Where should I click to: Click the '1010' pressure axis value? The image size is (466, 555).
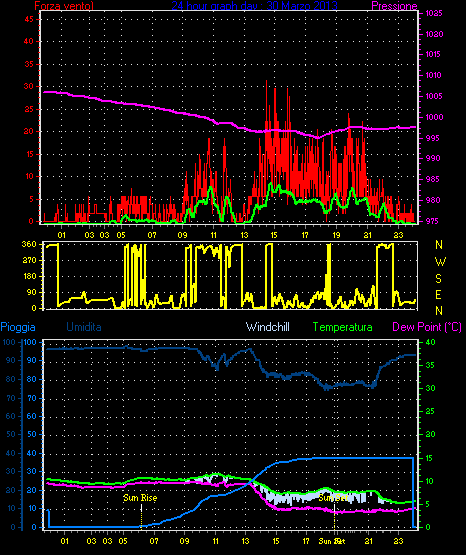(433, 75)
